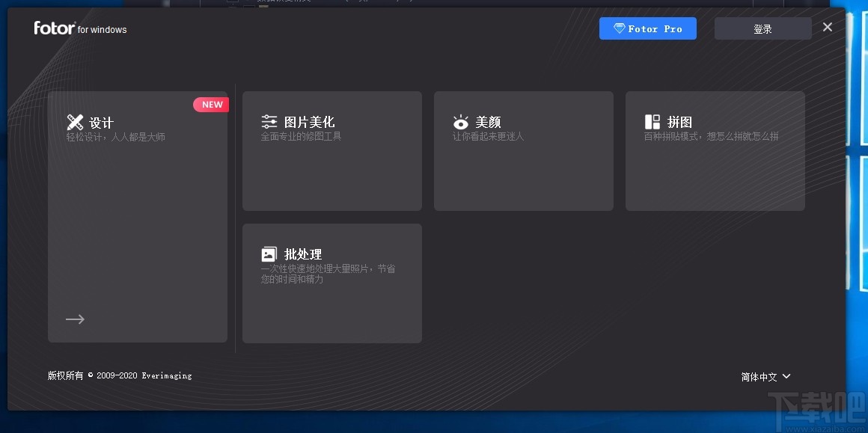Click the Fotor logo in the top left
This screenshot has width=868, height=433.
point(55,28)
